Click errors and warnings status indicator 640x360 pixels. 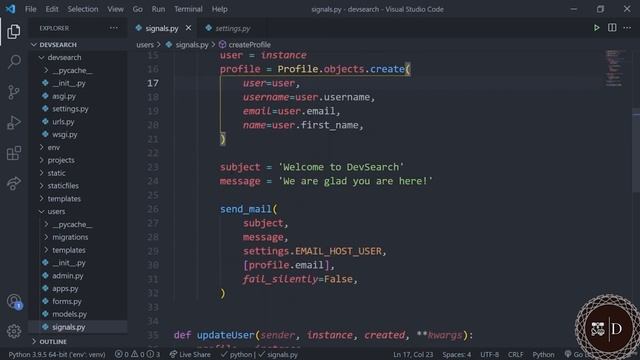[x=137, y=354]
